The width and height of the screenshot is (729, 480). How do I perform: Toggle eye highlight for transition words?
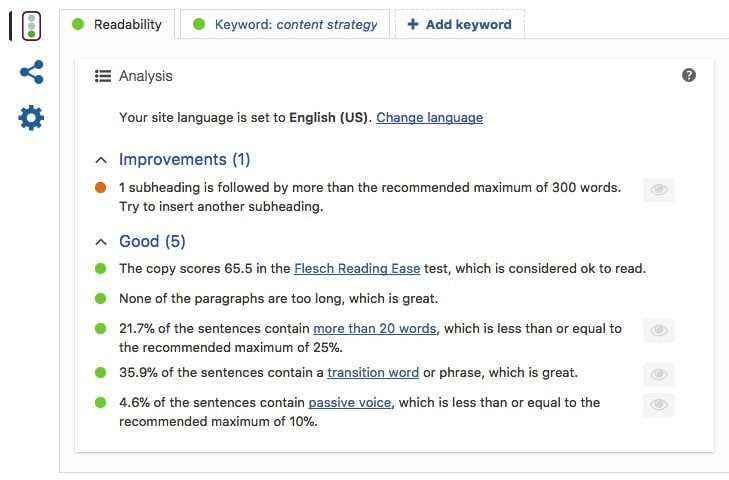click(x=659, y=374)
